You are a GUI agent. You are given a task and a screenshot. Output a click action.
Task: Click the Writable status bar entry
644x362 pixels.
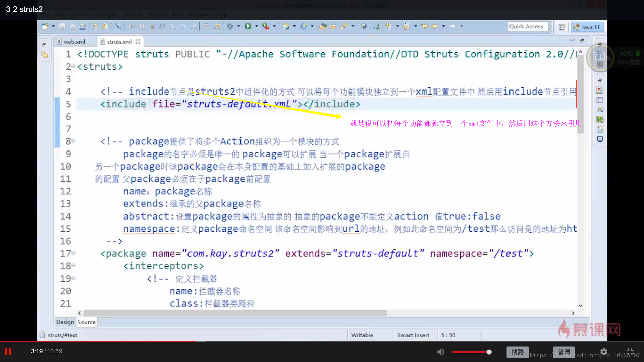tap(362, 335)
